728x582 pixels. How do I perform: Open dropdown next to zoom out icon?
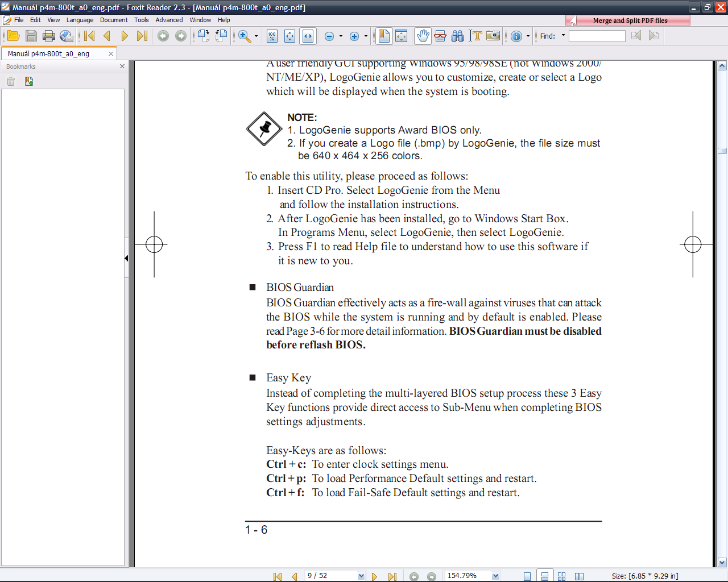coord(341,36)
